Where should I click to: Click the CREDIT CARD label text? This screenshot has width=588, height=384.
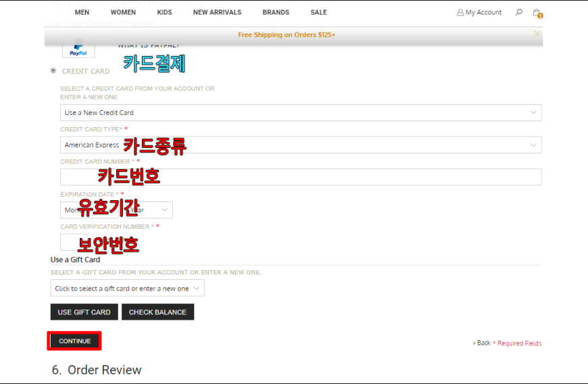click(86, 71)
